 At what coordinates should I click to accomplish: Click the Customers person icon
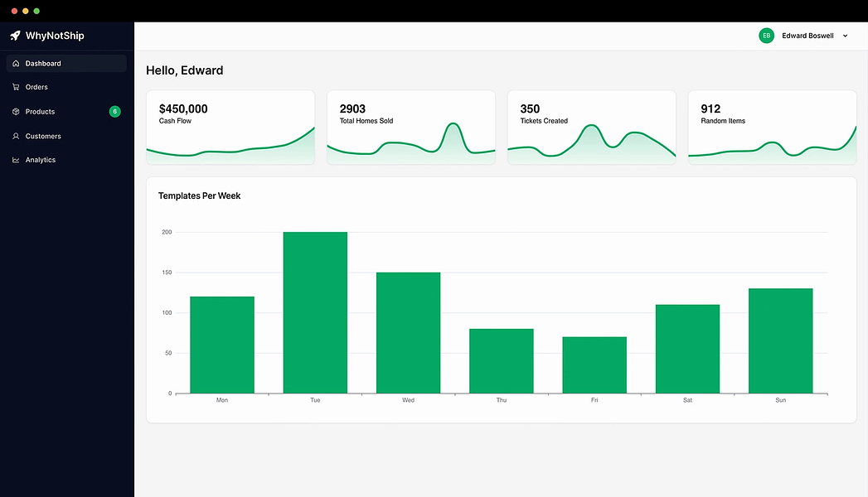(16, 136)
